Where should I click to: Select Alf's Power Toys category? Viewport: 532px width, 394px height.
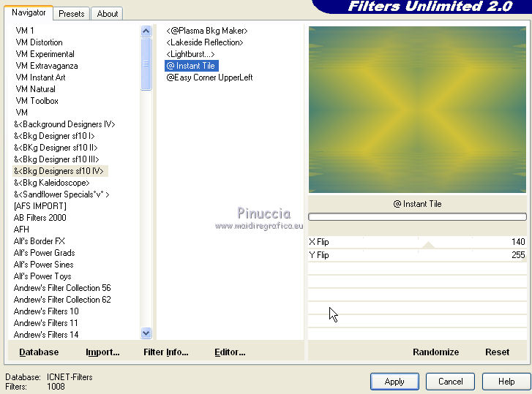(42, 276)
